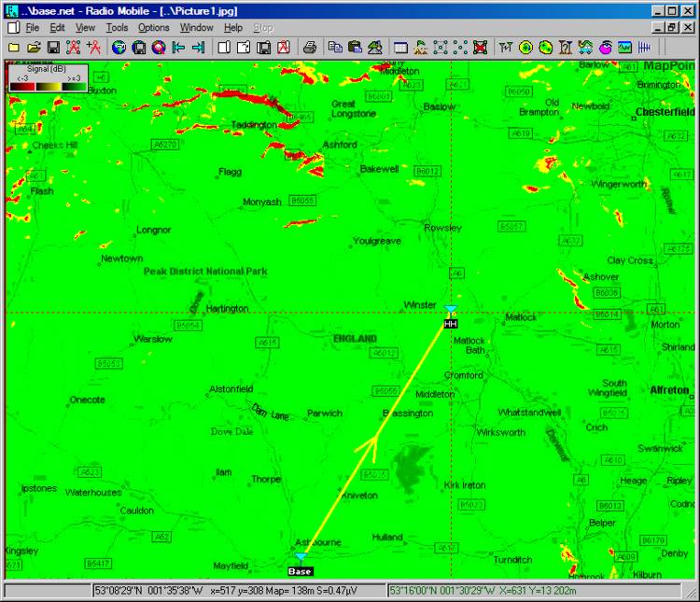Click the Taddington map label

[254, 124]
